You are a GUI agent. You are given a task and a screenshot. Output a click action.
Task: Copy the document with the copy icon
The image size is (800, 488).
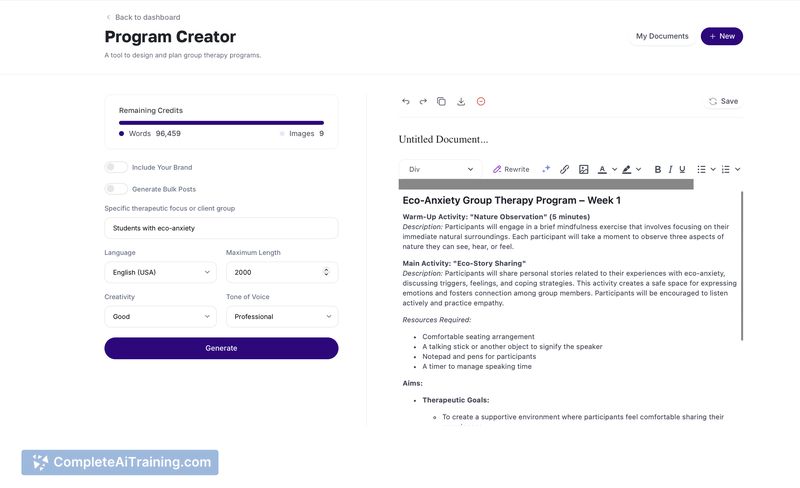coord(441,101)
